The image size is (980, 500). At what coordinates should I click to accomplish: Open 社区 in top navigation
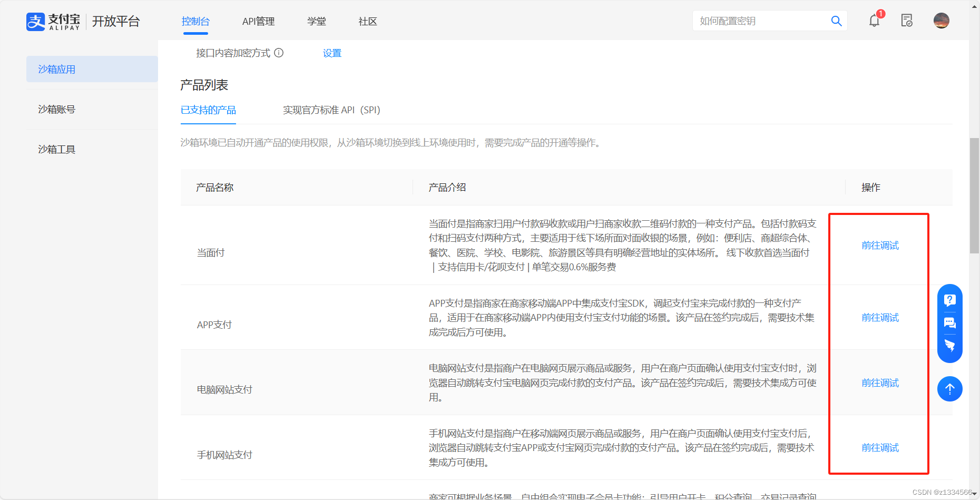[368, 22]
